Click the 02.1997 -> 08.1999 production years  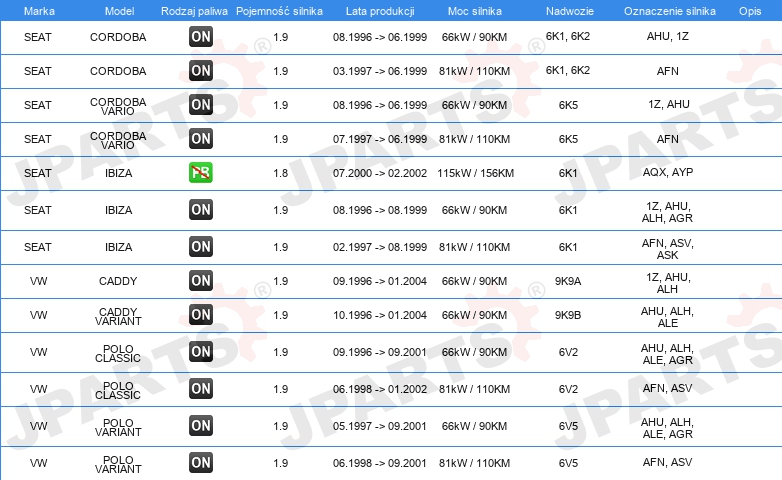point(380,247)
